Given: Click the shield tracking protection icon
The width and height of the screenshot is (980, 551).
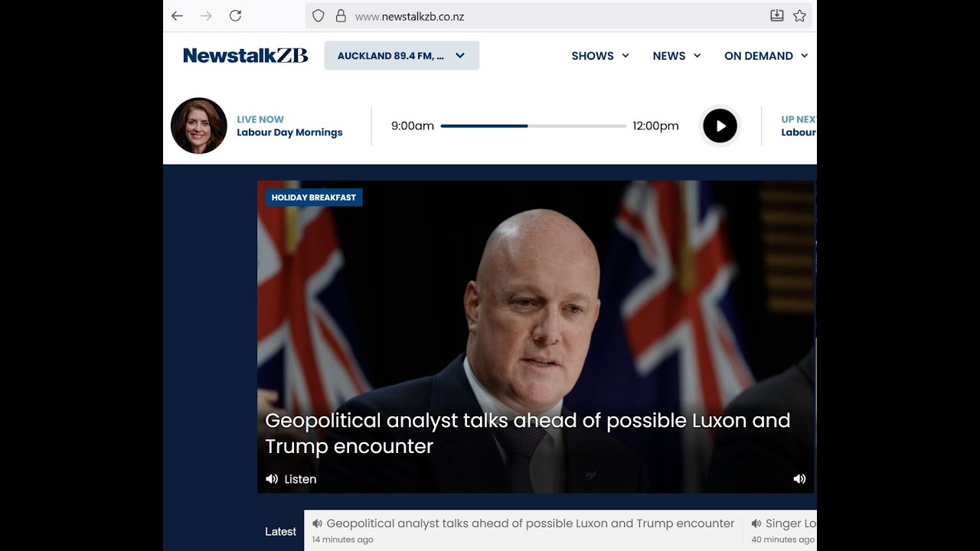Looking at the screenshot, I should tap(318, 16).
